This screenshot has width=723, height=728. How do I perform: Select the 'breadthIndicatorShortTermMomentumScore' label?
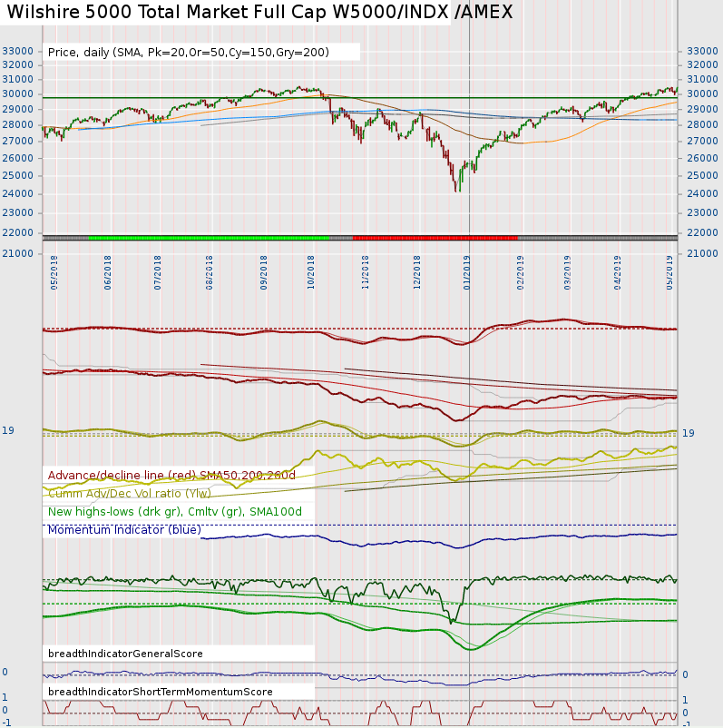pyautogui.click(x=160, y=692)
